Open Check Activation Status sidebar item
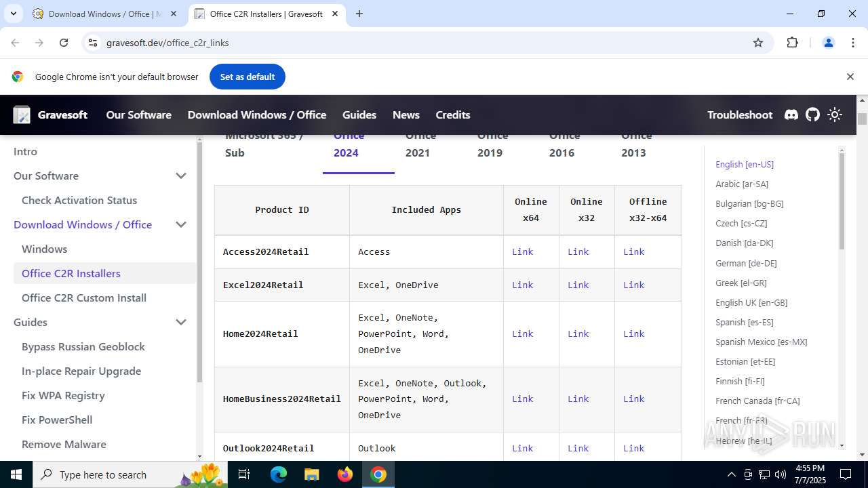This screenshot has height=488, width=868. click(x=79, y=200)
